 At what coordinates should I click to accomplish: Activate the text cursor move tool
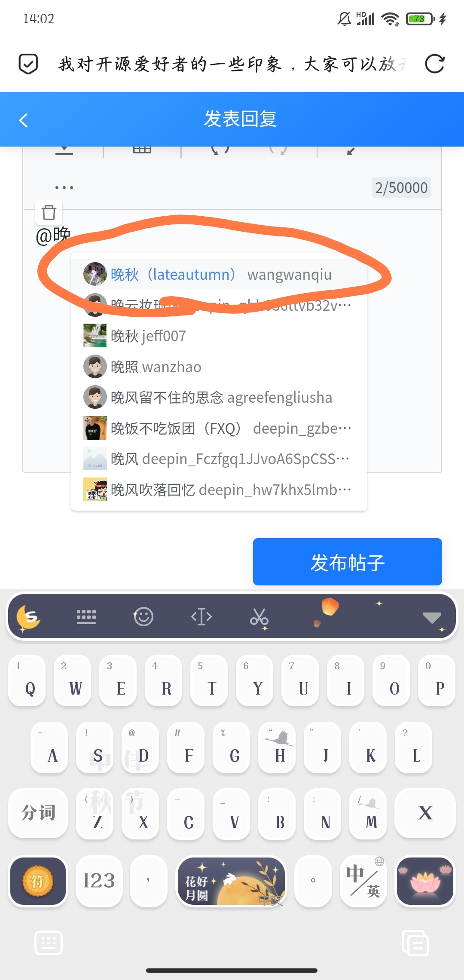coord(201,617)
